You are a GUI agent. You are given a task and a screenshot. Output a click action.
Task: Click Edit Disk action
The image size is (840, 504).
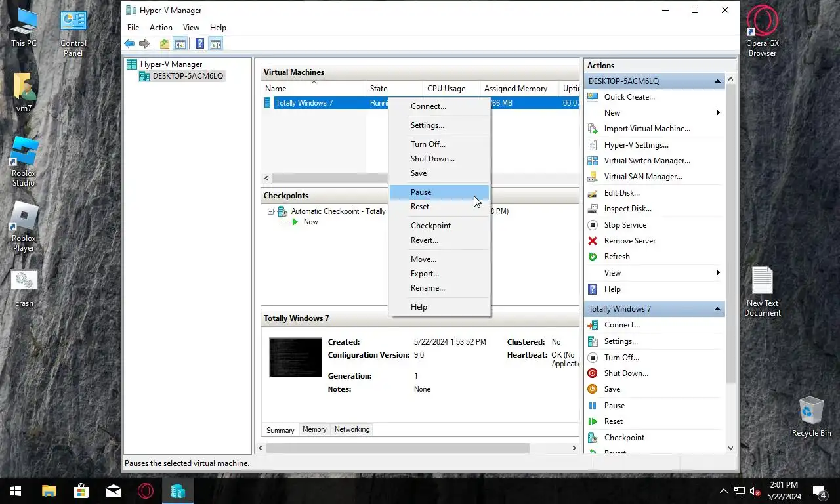click(621, 193)
